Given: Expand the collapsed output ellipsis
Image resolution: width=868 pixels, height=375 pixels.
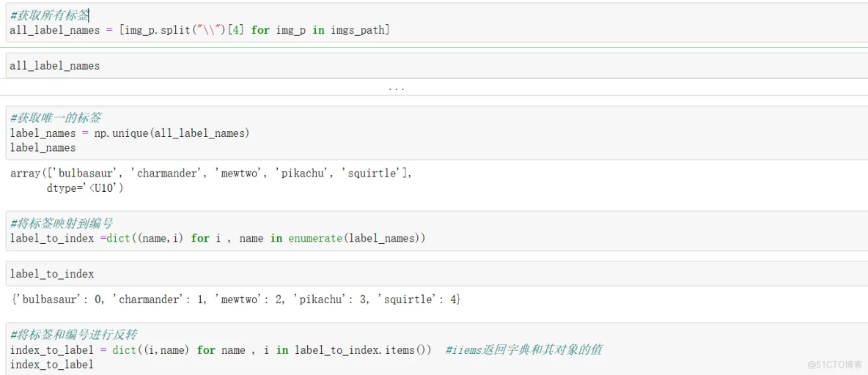Looking at the screenshot, I should [397, 88].
